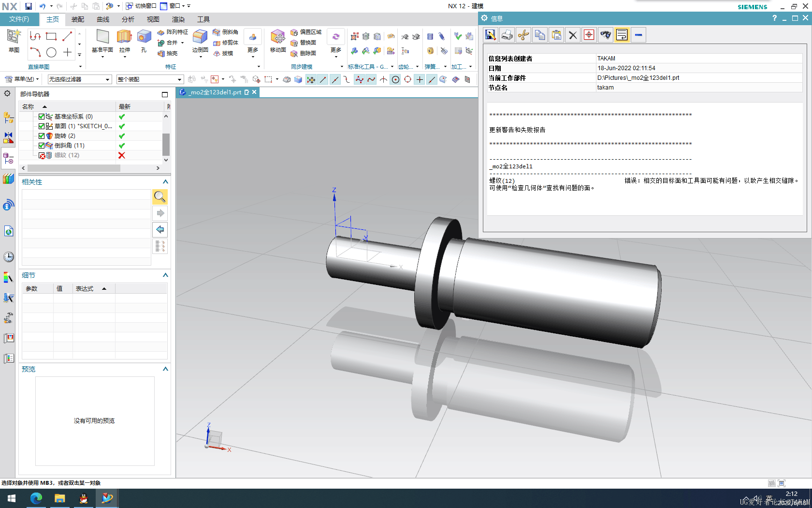Expand the 合并 dropdown arrow
The height and width of the screenshot is (508, 812).
coord(182,43)
